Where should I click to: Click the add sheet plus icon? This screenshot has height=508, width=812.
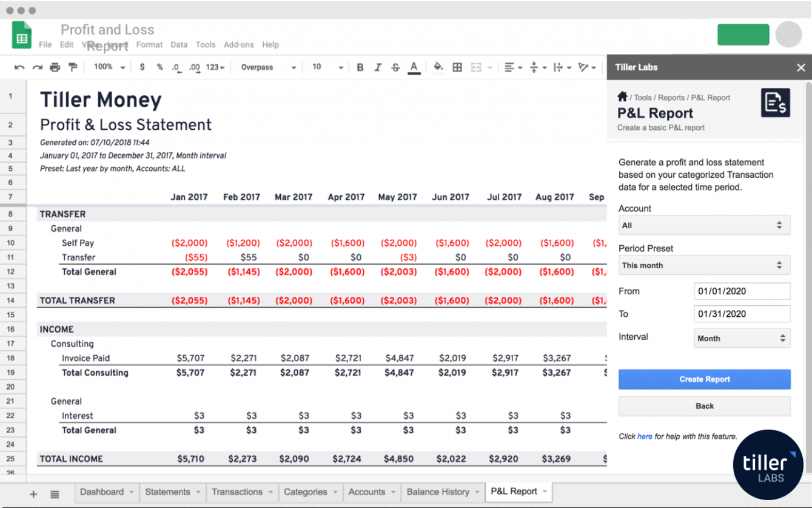point(33,494)
